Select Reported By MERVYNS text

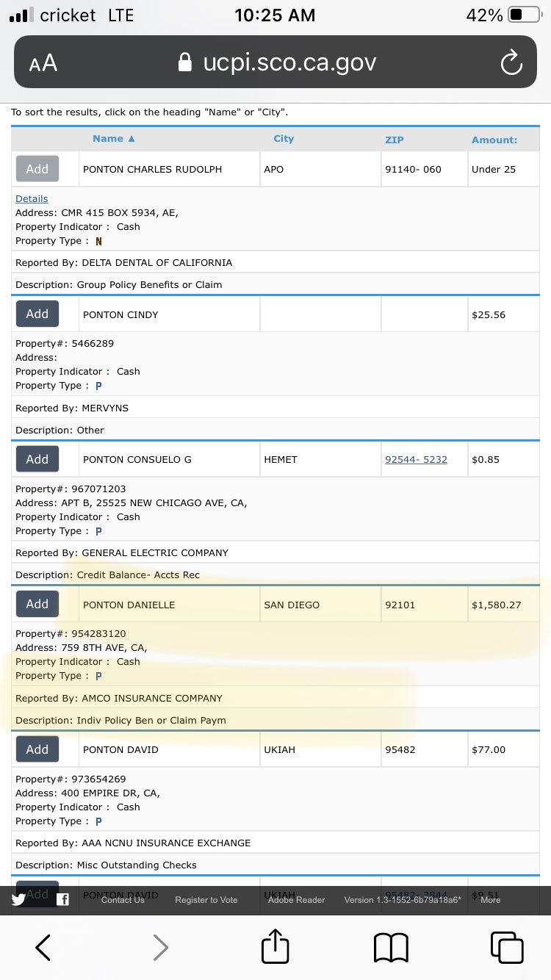click(72, 408)
